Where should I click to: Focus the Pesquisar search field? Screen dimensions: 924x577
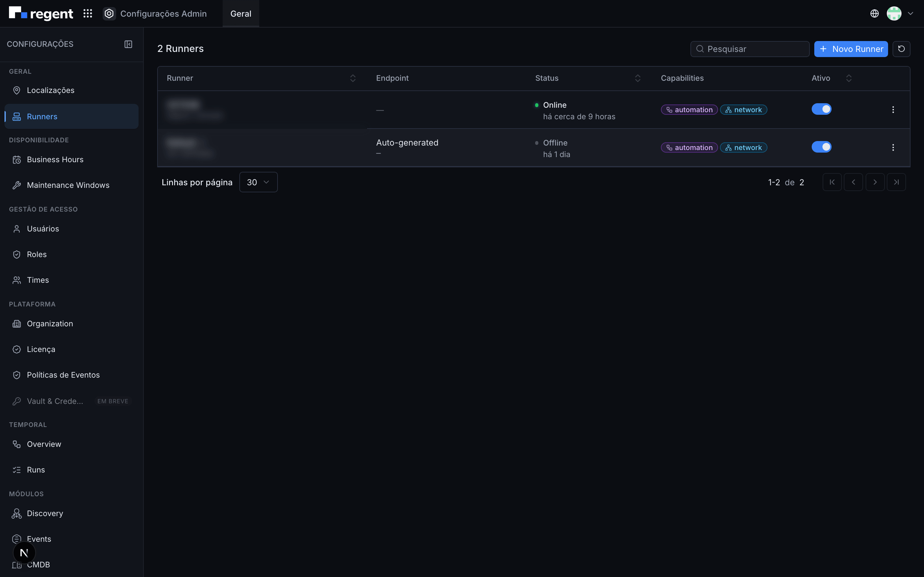[749, 49]
